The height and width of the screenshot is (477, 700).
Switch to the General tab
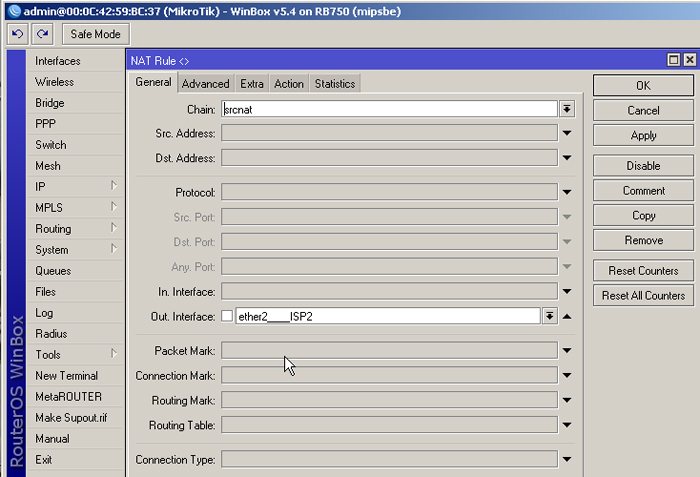tap(154, 82)
